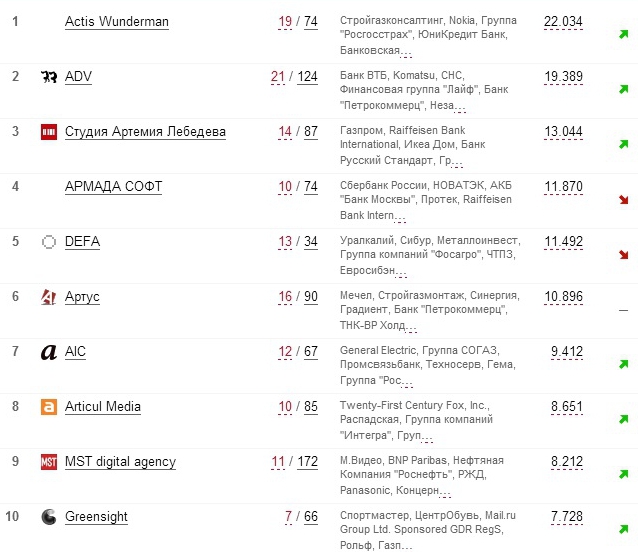Viewport: 638px width, 552px height.
Task: Click the ADV agency logo icon
Action: (x=48, y=77)
